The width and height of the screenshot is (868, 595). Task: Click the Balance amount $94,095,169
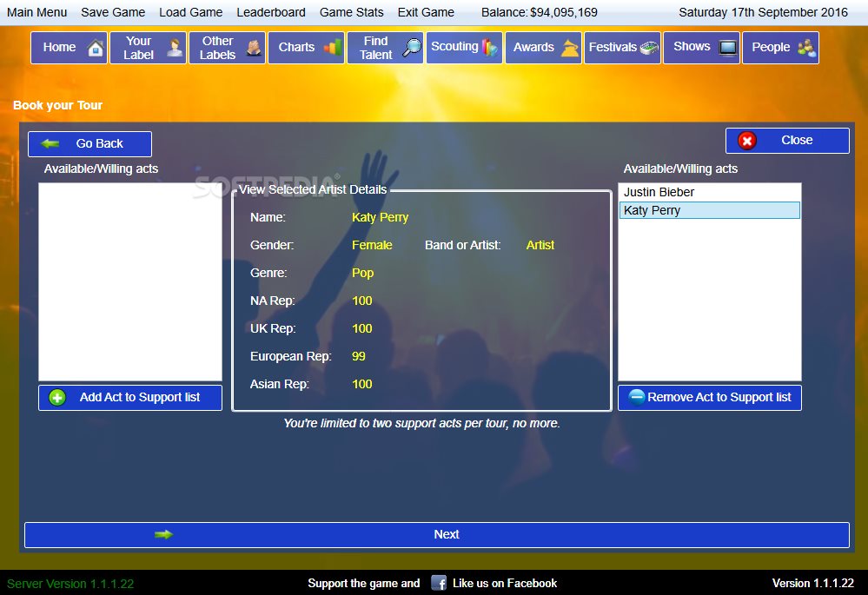tap(564, 12)
